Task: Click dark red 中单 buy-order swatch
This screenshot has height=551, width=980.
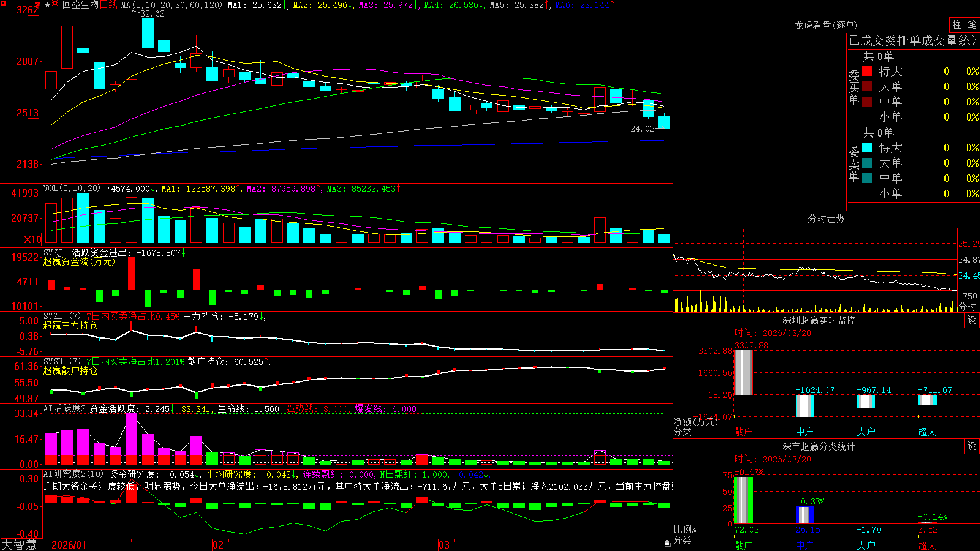Action: pyautogui.click(x=867, y=102)
